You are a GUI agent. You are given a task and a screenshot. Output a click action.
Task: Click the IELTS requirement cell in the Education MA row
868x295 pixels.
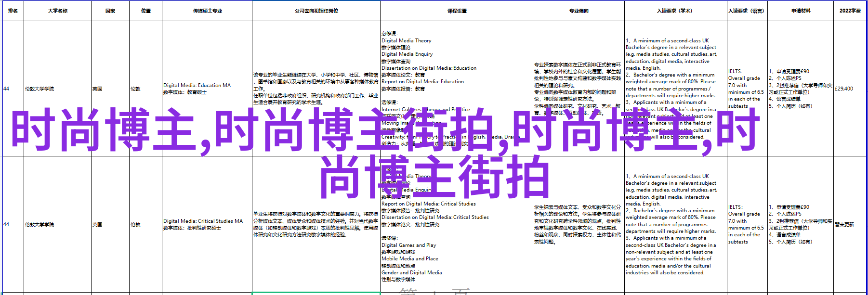pos(747,89)
